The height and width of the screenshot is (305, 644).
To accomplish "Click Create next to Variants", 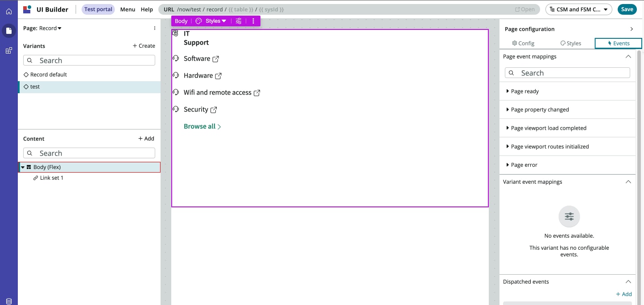I will [x=144, y=46].
